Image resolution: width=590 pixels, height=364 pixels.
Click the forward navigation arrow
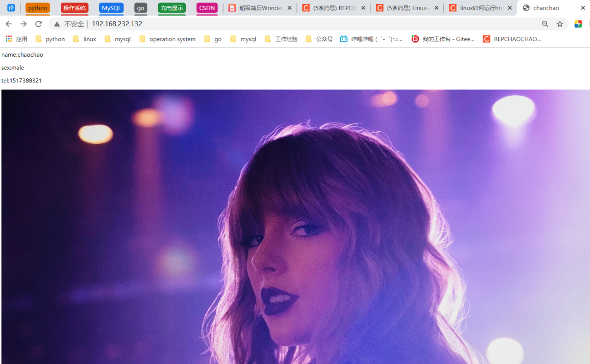tap(24, 24)
